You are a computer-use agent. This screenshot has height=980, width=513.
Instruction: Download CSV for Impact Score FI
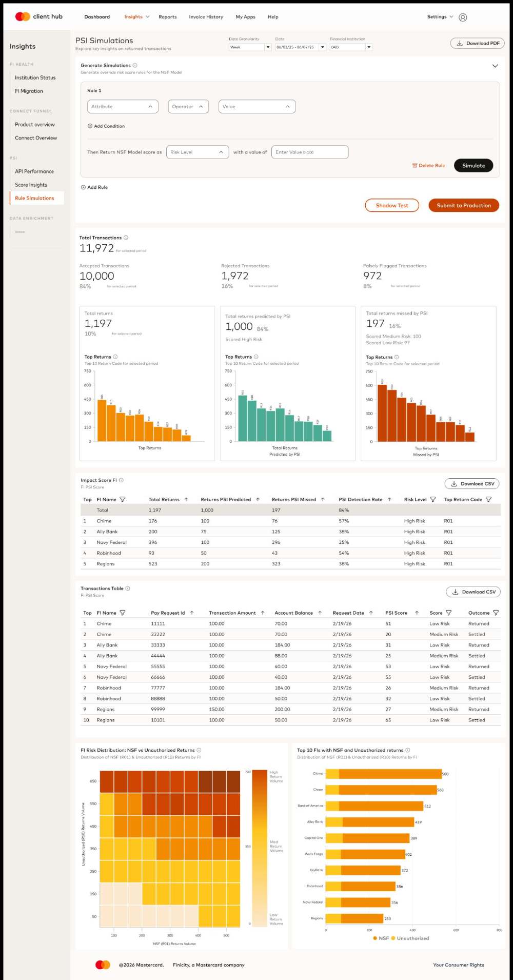(x=472, y=484)
